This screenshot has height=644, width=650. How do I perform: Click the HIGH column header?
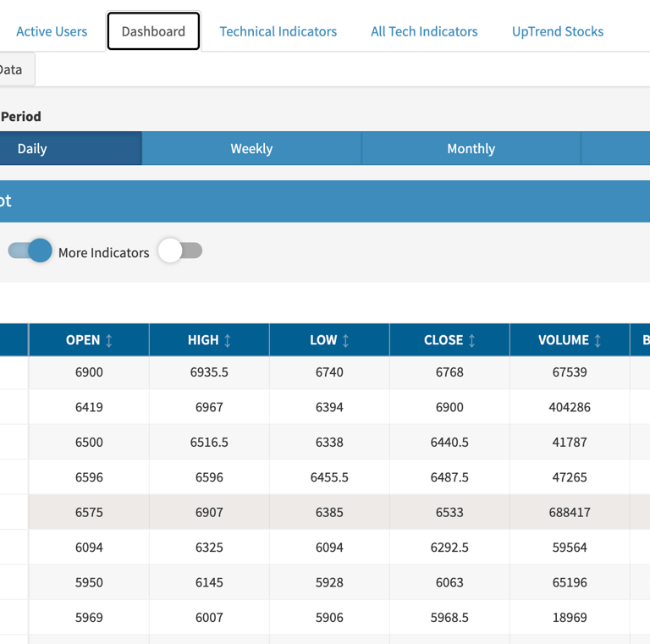click(209, 340)
